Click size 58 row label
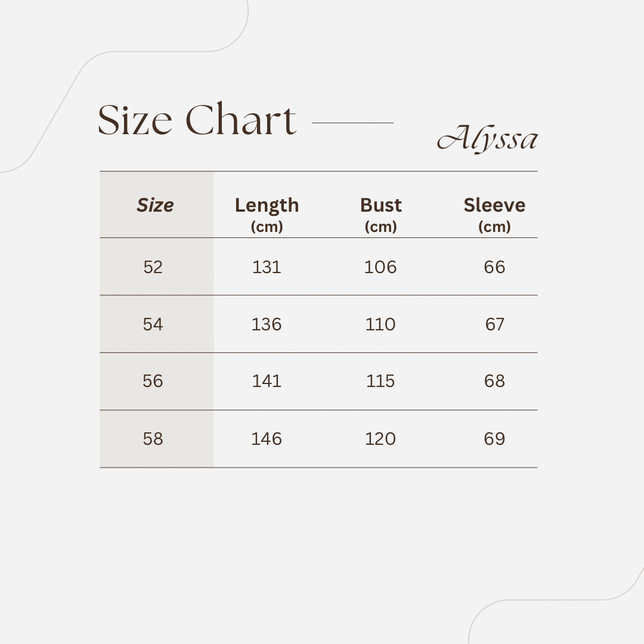This screenshot has height=644, width=644. [x=153, y=439]
